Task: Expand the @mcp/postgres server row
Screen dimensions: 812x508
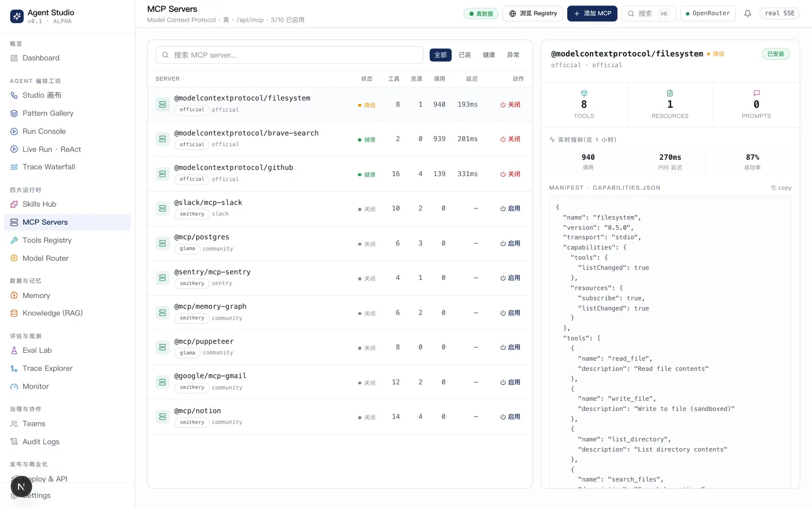Action: coord(340,243)
